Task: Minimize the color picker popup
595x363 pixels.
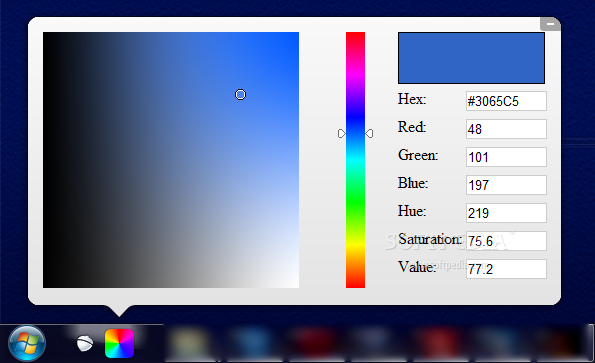Action: 550,24
